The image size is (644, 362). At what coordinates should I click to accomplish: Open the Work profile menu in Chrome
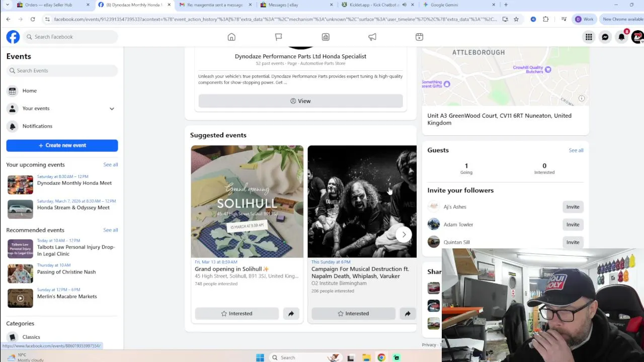pos(585,19)
